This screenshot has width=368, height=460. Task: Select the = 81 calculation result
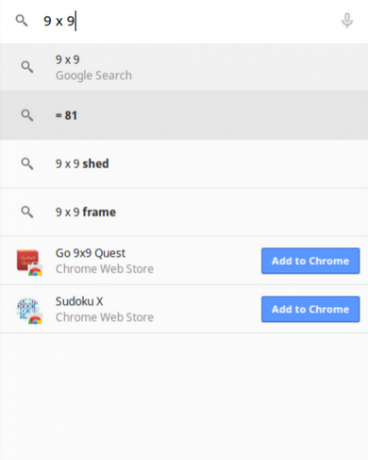point(184,115)
